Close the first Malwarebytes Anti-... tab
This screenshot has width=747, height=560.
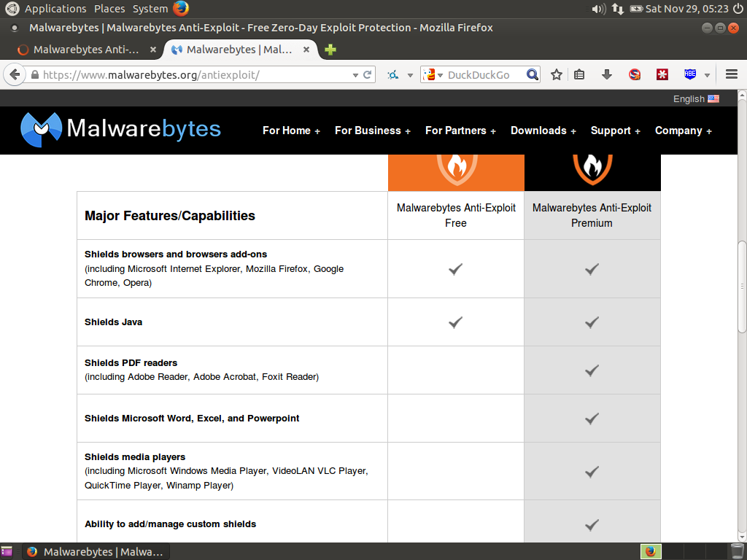[x=153, y=50]
